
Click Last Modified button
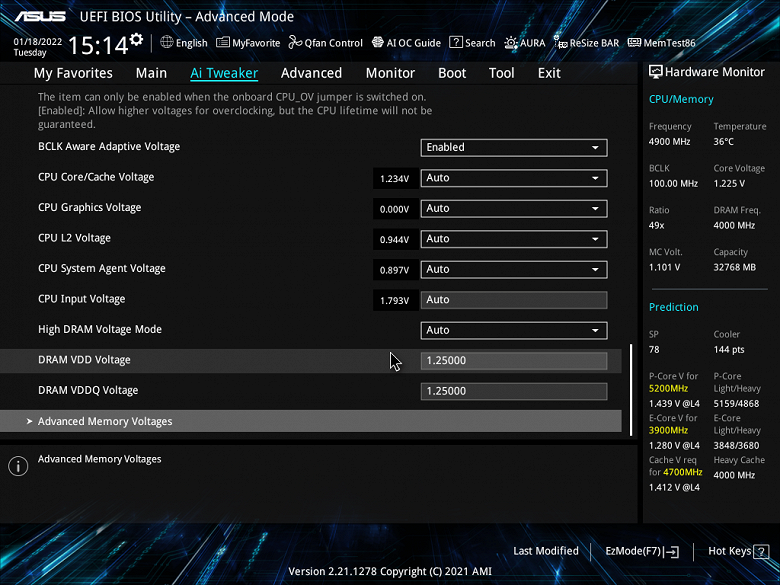pyautogui.click(x=546, y=551)
